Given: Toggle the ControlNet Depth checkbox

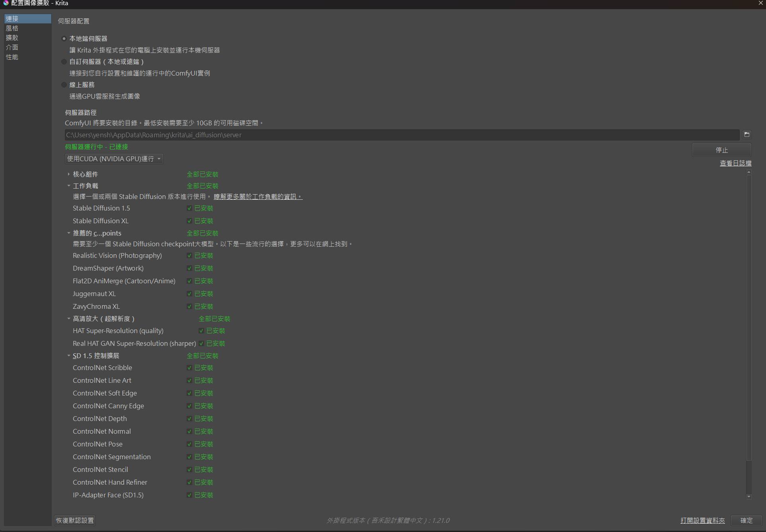Looking at the screenshot, I should 189,419.
